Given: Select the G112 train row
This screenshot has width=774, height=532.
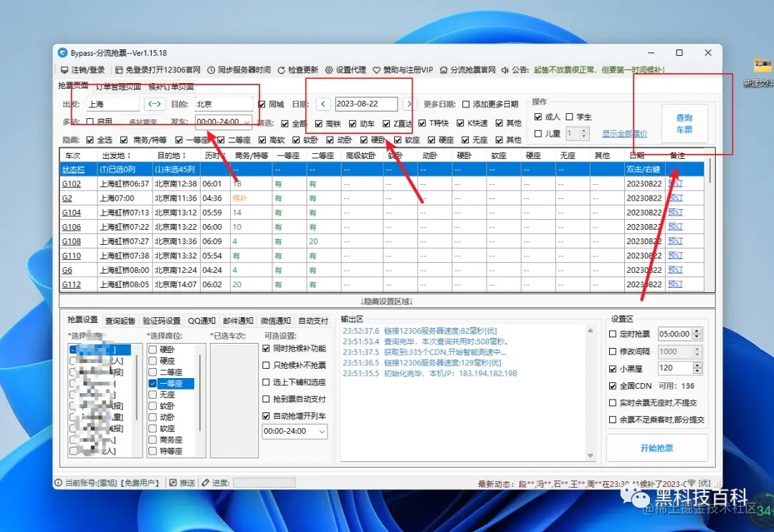Looking at the screenshot, I should coord(381,284).
